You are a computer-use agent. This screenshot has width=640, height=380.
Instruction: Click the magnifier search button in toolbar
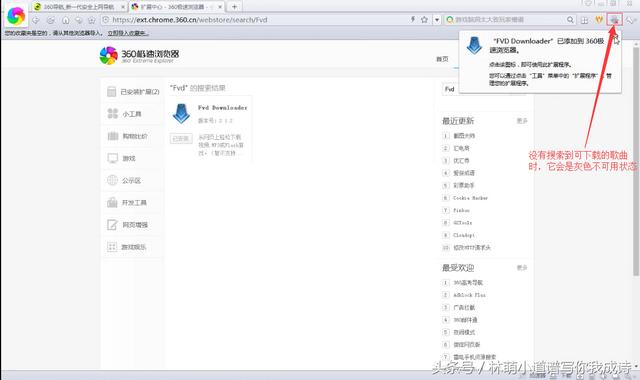click(570, 20)
